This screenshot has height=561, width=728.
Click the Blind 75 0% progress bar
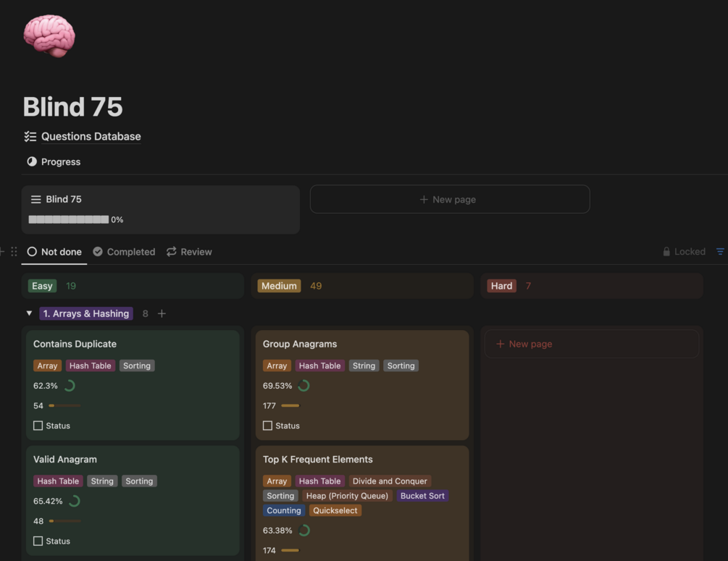69,219
